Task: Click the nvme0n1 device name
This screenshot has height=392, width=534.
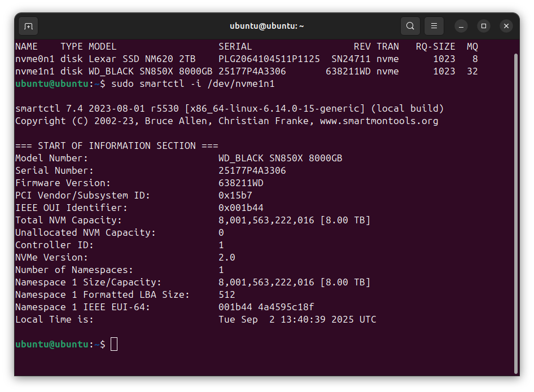Action: (35, 59)
